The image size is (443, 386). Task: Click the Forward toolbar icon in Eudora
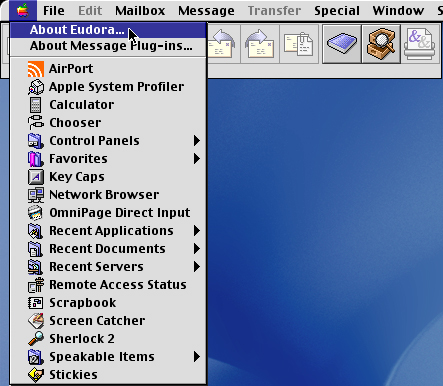[x=260, y=44]
